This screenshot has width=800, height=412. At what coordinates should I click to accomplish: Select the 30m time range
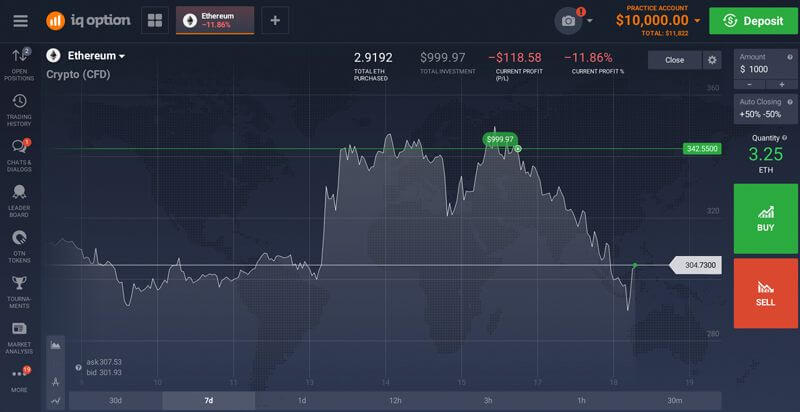point(675,400)
